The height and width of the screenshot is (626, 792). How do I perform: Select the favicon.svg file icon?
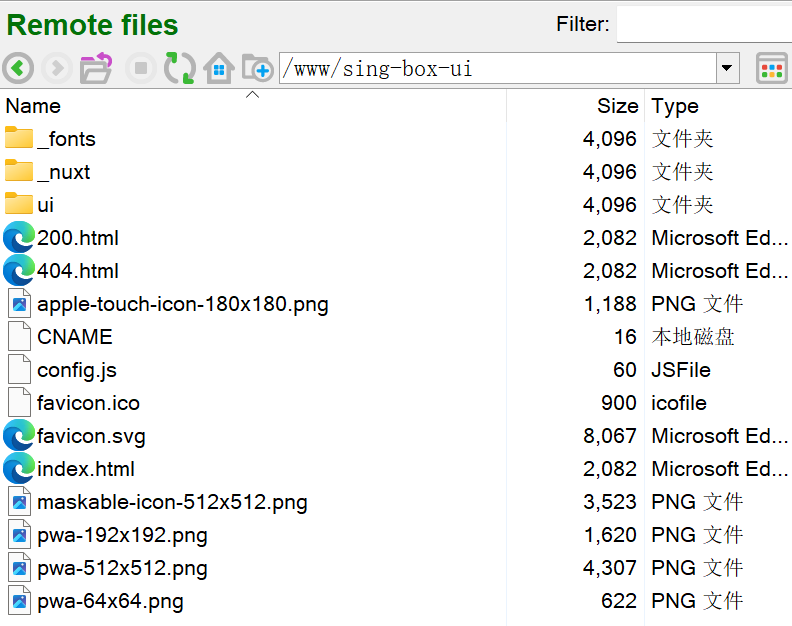point(19,436)
